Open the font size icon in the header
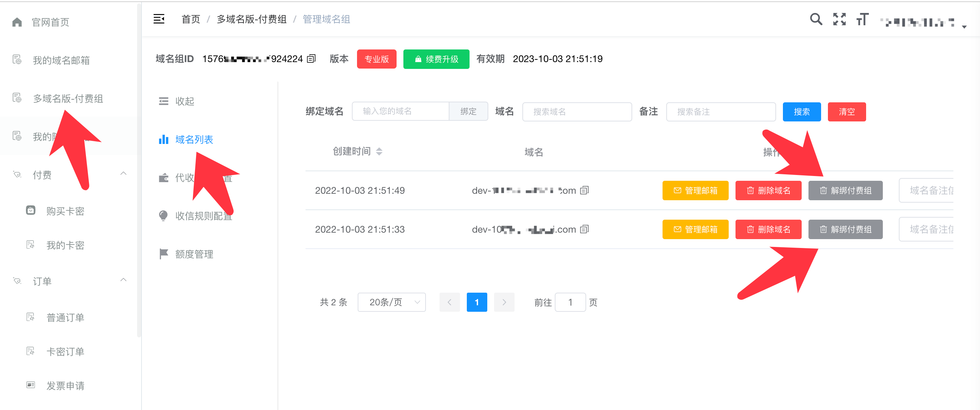Screen dimensions: 980x410 tap(862, 19)
